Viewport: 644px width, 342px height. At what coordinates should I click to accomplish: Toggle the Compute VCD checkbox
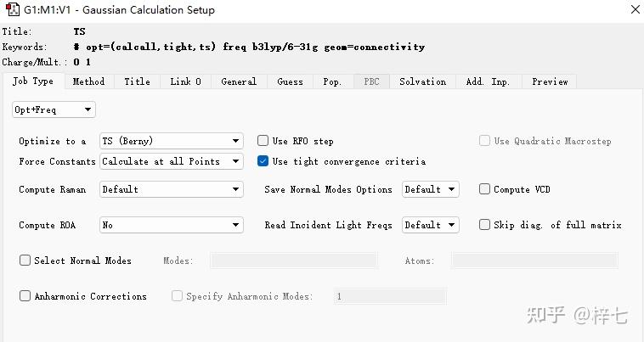485,189
